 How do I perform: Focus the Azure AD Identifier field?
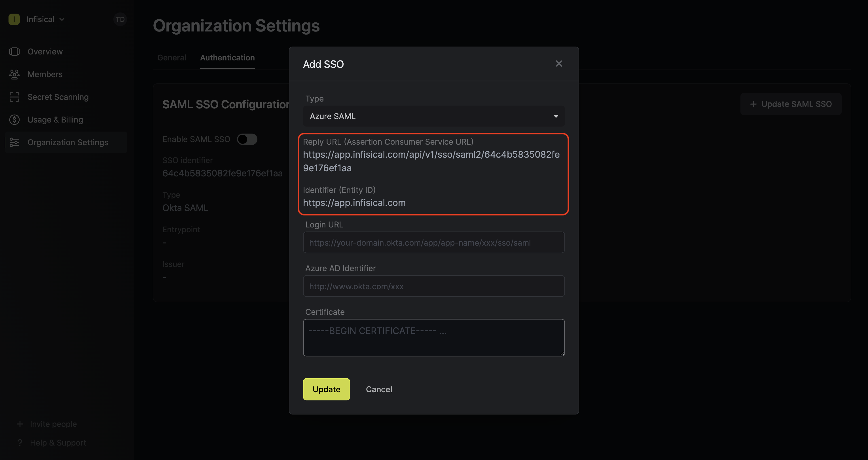click(434, 286)
